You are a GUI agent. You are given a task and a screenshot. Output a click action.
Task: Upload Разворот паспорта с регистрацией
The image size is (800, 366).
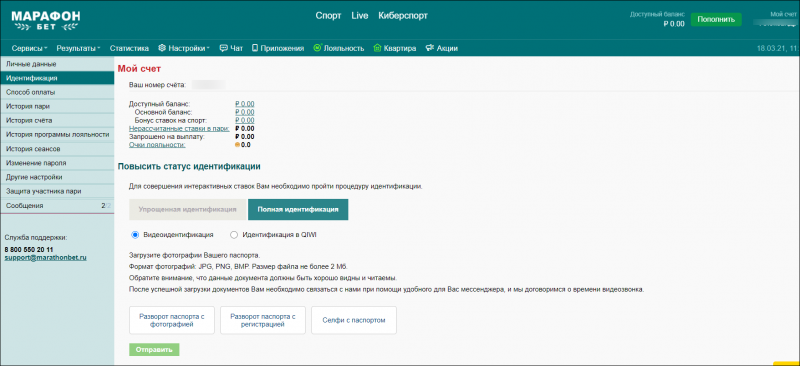[263, 320]
